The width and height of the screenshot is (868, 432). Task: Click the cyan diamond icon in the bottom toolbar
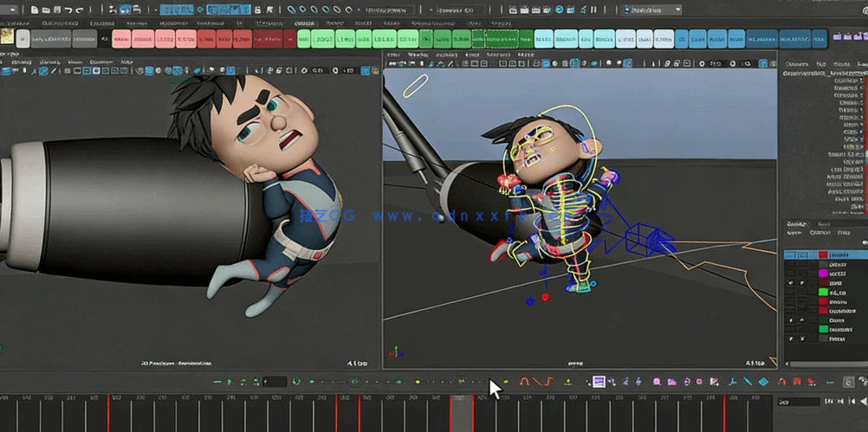coord(763,382)
